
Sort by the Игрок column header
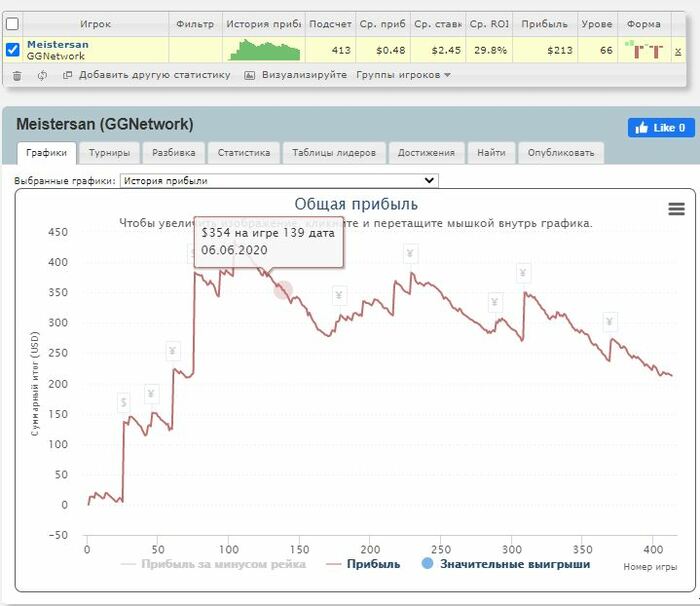[95, 24]
